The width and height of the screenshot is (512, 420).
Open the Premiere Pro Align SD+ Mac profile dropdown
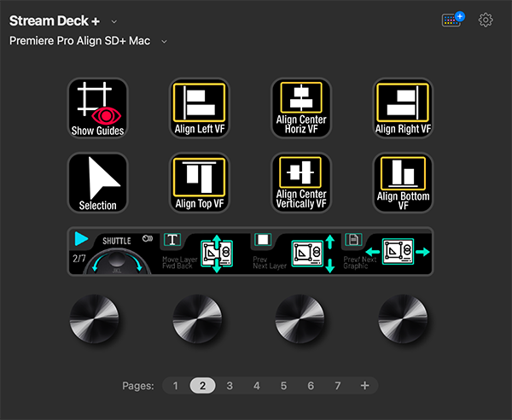(x=164, y=42)
